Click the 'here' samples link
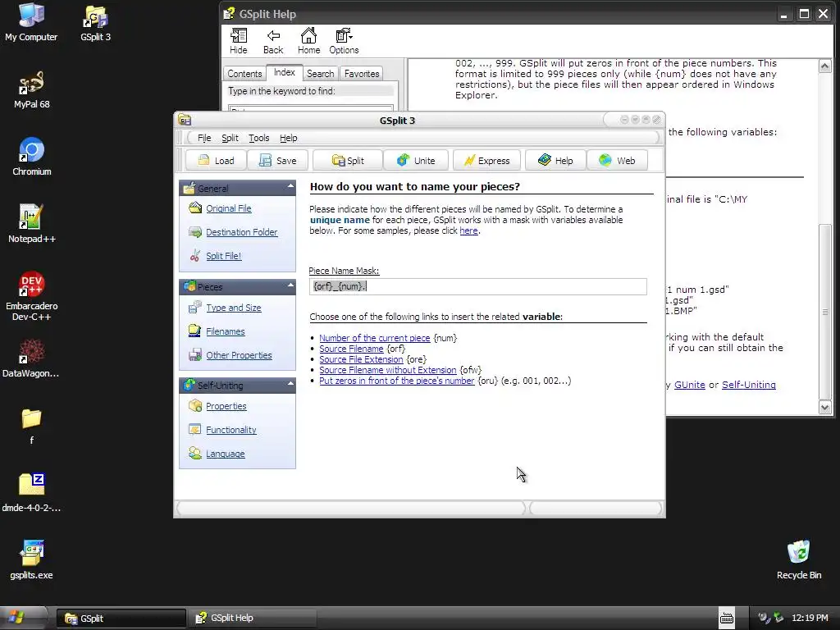Image resolution: width=840 pixels, height=630 pixels. pyautogui.click(x=468, y=231)
